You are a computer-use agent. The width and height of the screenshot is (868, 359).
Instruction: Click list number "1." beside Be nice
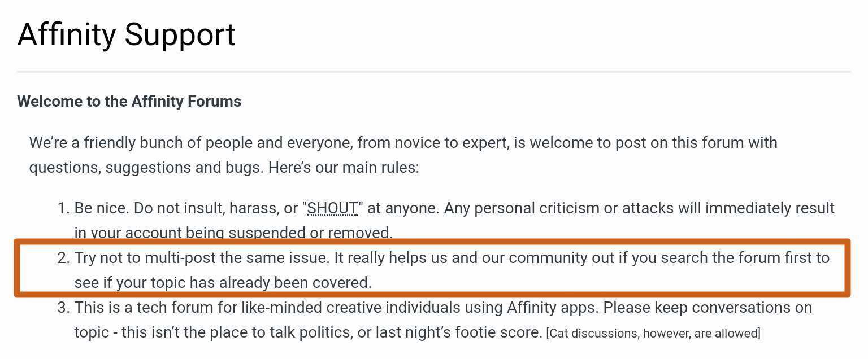click(63, 208)
